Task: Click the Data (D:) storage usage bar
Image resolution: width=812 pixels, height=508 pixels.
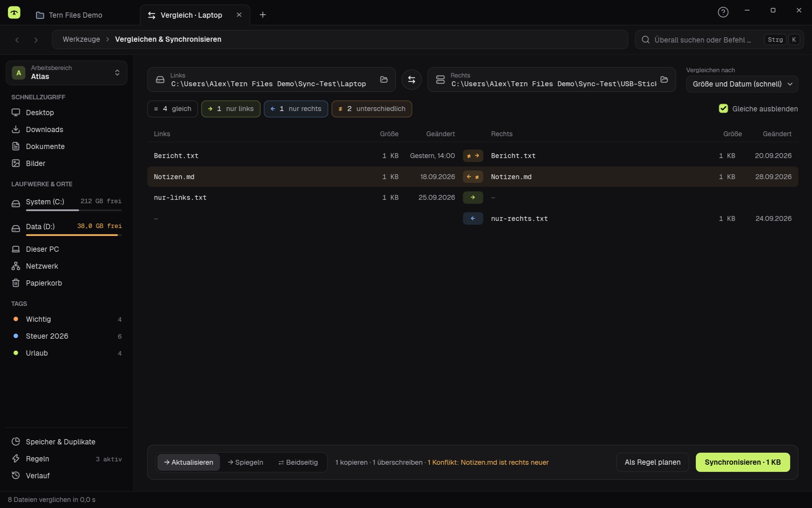Action: point(74,235)
